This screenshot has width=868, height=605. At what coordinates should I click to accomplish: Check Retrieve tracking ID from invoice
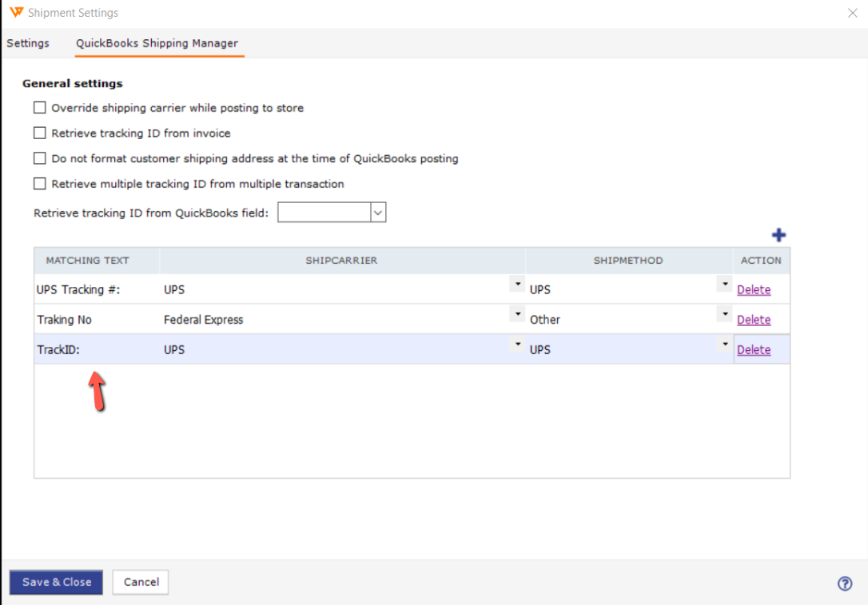click(39, 133)
